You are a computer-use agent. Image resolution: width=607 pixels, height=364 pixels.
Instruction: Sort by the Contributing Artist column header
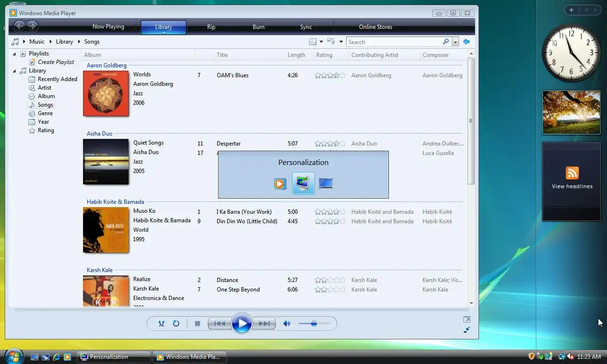384,55
